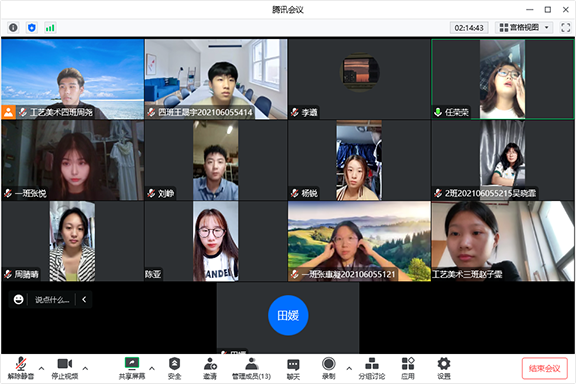Image resolution: width=576 pixels, height=384 pixels.
Task: Expand audio options arrow beside microphone
Action: click(x=42, y=368)
